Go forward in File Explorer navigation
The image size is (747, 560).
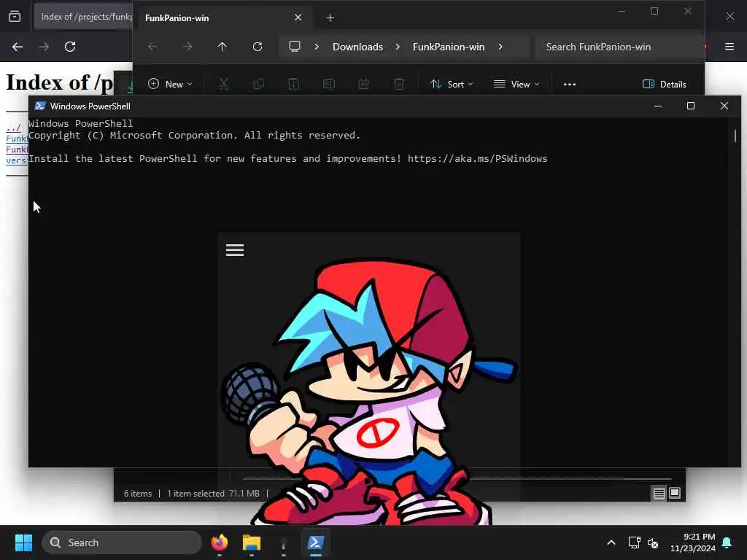pyautogui.click(x=187, y=46)
